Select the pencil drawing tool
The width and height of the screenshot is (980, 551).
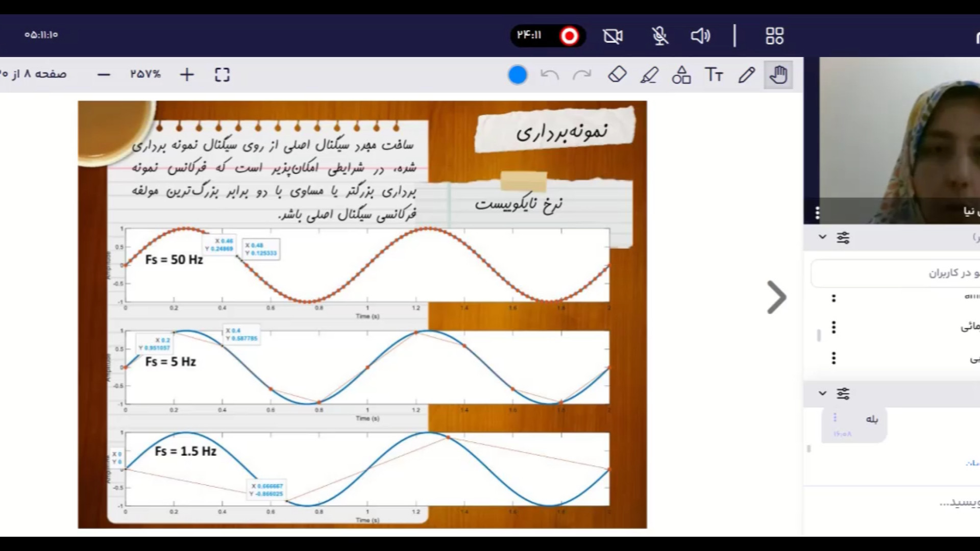coord(746,75)
